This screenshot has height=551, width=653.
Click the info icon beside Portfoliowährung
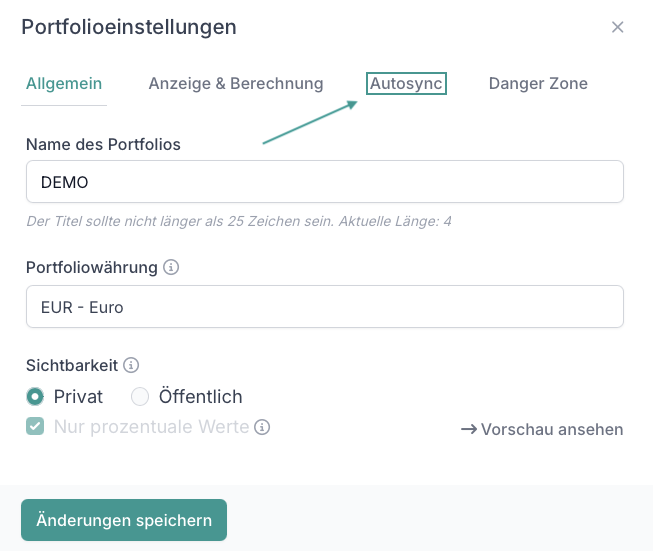pos(171,267)
